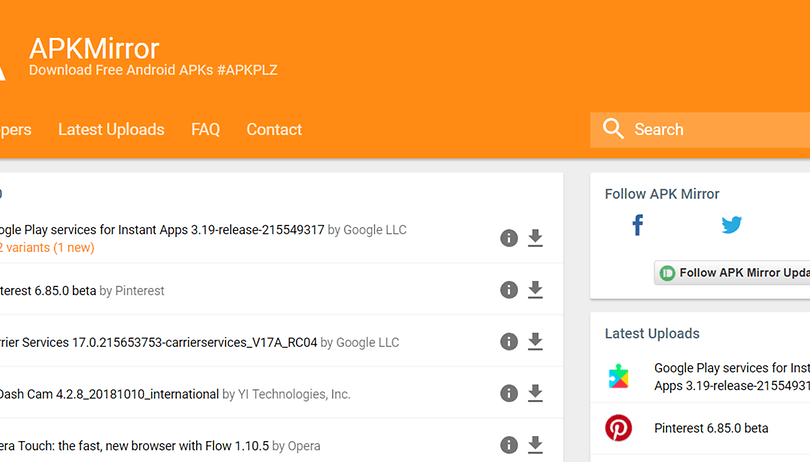The height and width of the screenshot is (462, 810).
Task: Open sidebar Pinterest 6.85.0 beta entry
Action: pos(711,428)
